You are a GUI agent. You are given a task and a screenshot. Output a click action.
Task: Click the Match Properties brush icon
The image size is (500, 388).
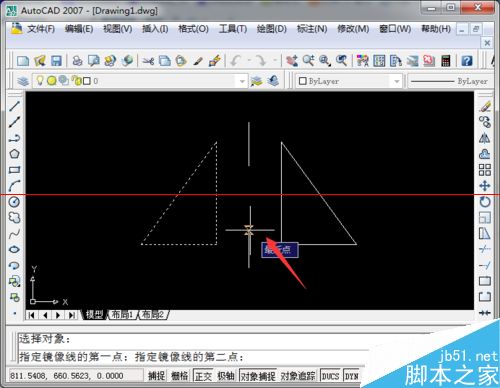[x=198, y=61]
